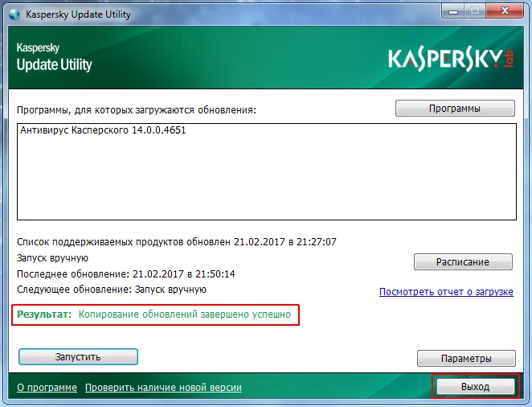This screenshot has width=532, height=407.
Task: Click text Копирование обновлений завершено успешно
Action: point(185,314)
